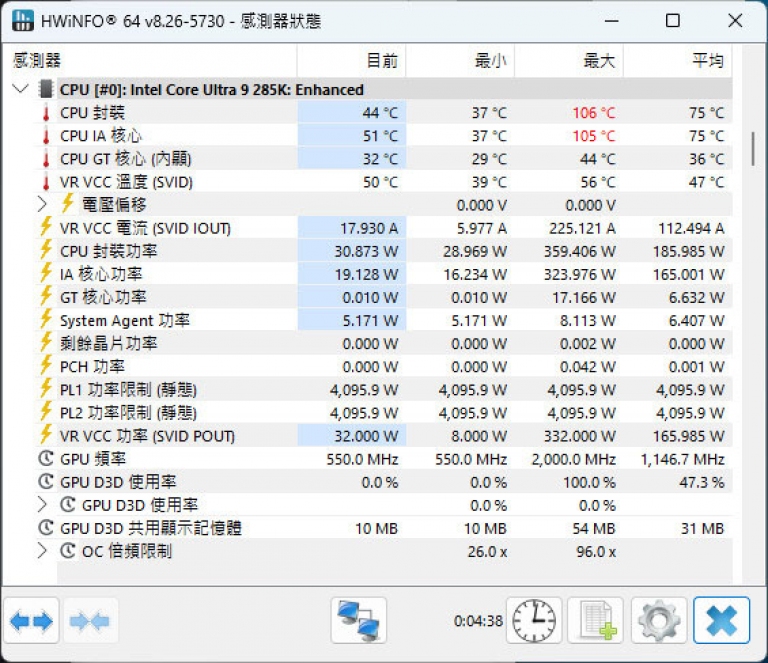Click the 2,000.0 MHz maximum value
This screenshot has height=663, width=768.
[x=574, y=459]
